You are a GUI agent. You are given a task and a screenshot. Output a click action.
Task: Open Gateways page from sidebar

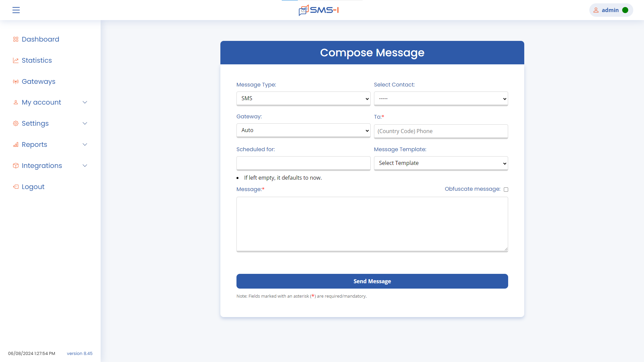[x=38, y=81]
